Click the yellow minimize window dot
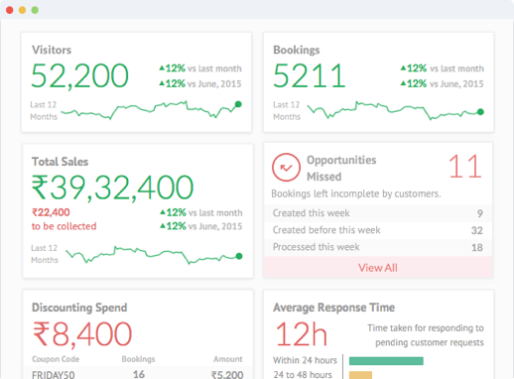This screenshot has height=379, width=514. tap(22, 10)
